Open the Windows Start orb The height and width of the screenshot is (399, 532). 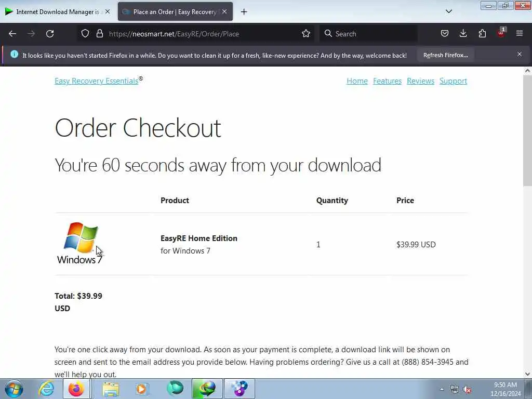pyautogui.click(x=14, y=389)
